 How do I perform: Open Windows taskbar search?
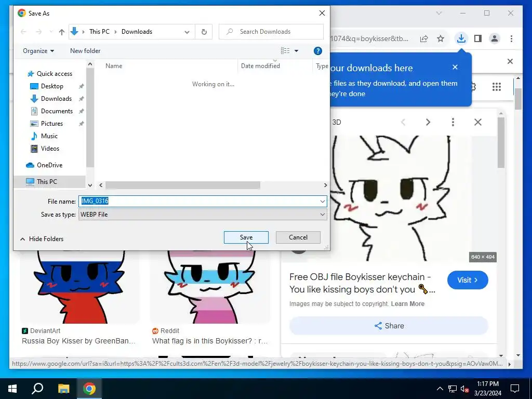tap(37, 389)
